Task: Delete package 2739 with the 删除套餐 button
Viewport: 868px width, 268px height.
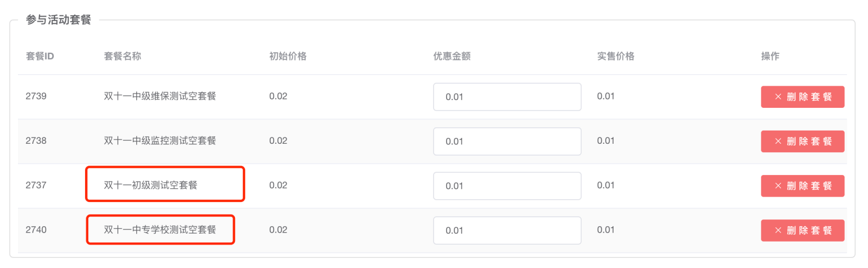Action: pos(802,97)
